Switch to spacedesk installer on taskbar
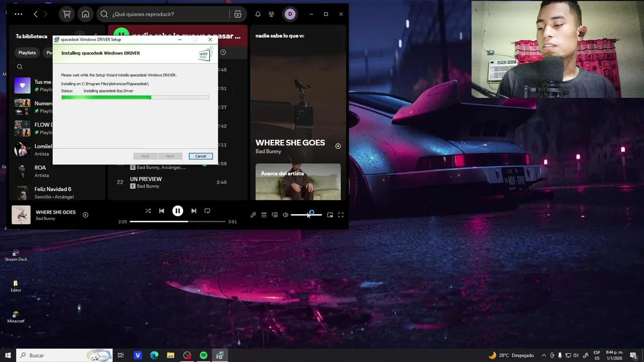 click(x=220, y=355)
